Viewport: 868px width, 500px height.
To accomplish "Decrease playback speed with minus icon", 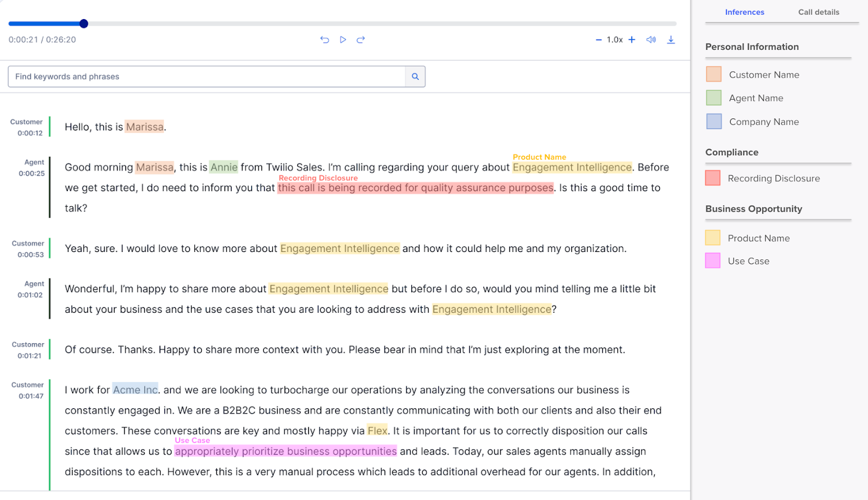I will [598, 40].
